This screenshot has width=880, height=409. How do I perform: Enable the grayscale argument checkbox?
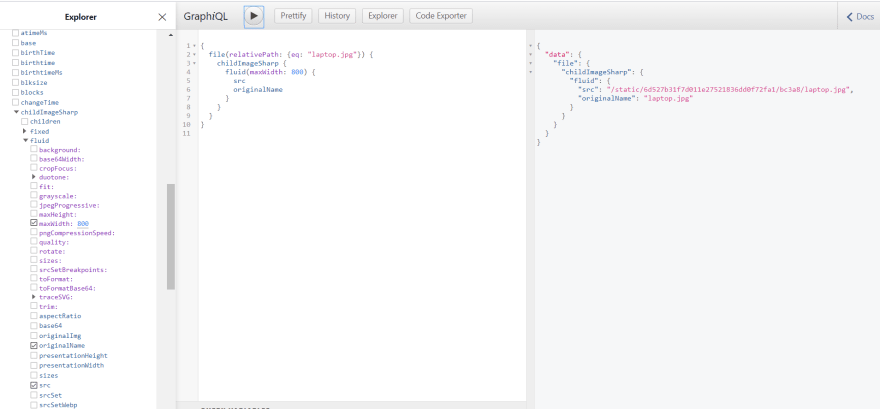tap(34, 196)
